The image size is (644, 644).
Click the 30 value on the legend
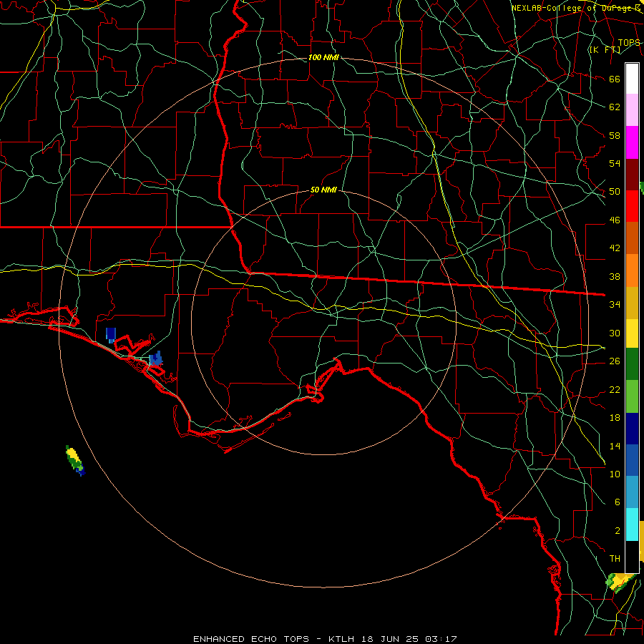click(x=615, y=333)
